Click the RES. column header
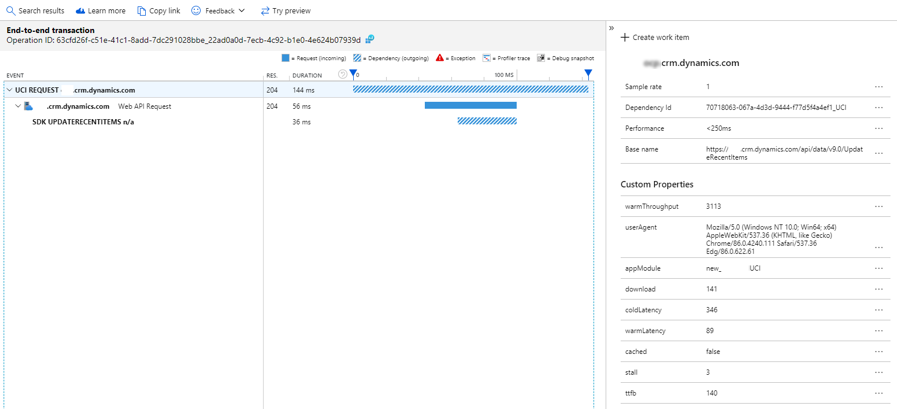The height and width of the screenshot is (409, 897). point(272,76)
